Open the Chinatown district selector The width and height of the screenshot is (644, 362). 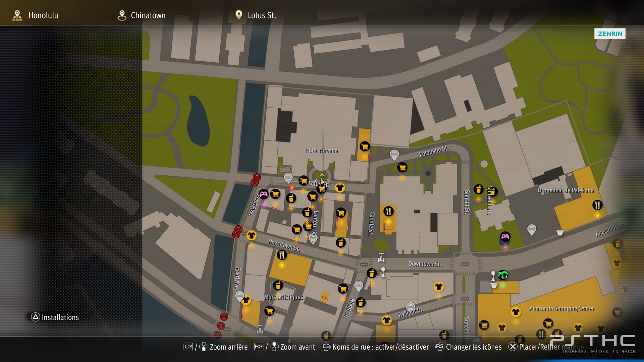pyautogui.click(x=142, y=15)
